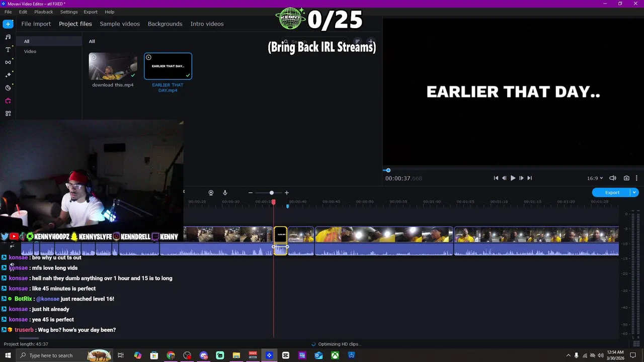Skip to next clip in preview
Viewport: 644px width, 362px height.
click(529, 178)
